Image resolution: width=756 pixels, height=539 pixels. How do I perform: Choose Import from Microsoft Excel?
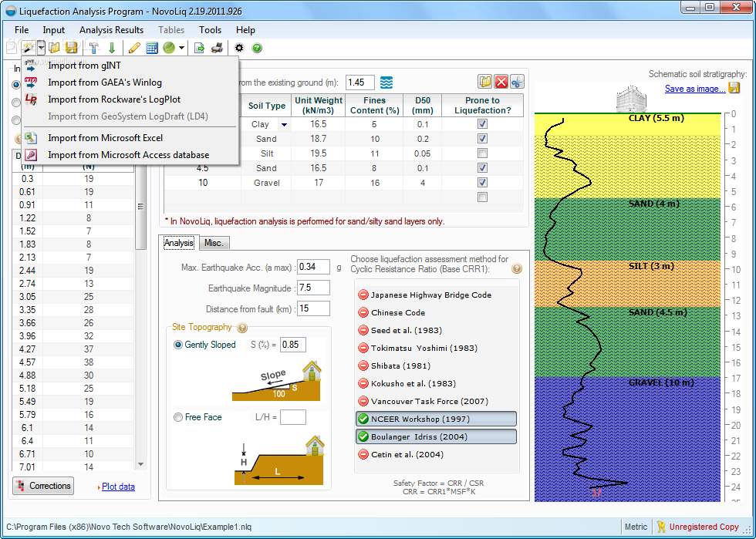click(x=130, y=138)
